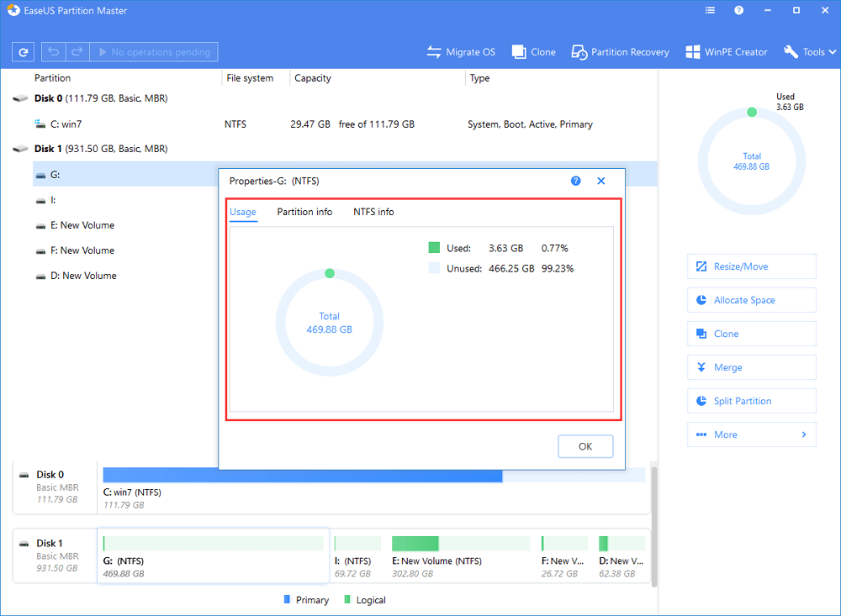Open WinPE Creator
This screenshot has width=841, height=616.
pyautogui.click(x=727, y=52)
